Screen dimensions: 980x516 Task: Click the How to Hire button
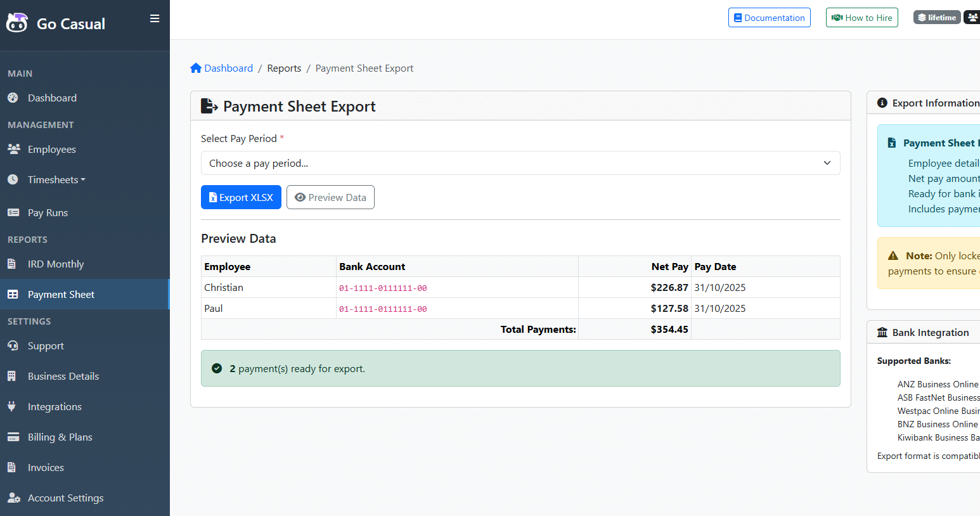861,18
